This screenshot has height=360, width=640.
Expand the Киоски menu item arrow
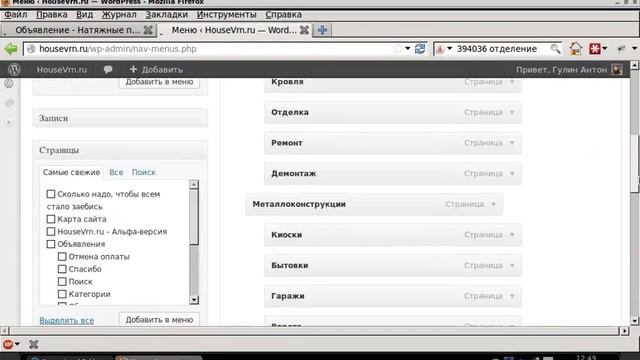(512, 235)
